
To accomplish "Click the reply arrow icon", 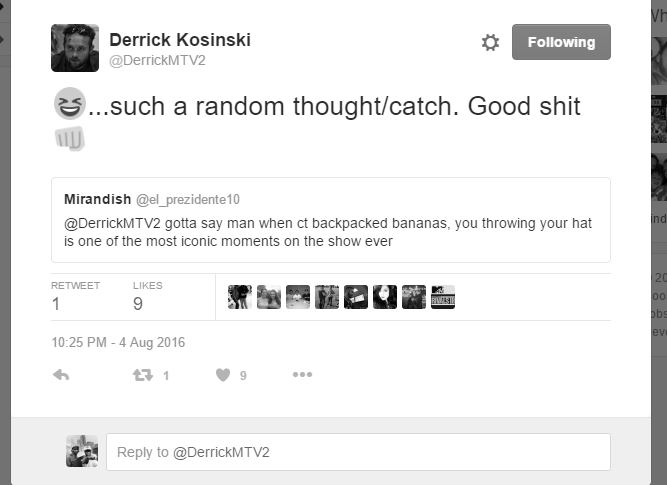I will (x=61, y=375).
